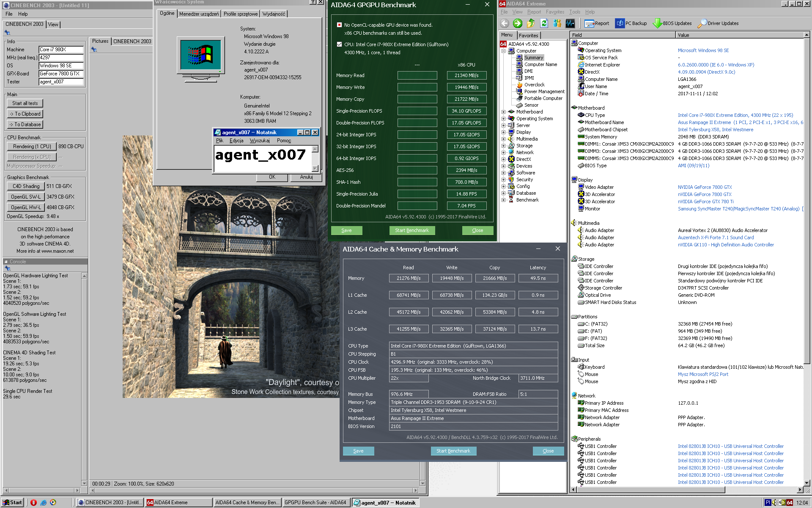Select Overclock flame item in AIDA64 tree
This screenshot has height=508, width=812.
(531, 85)
